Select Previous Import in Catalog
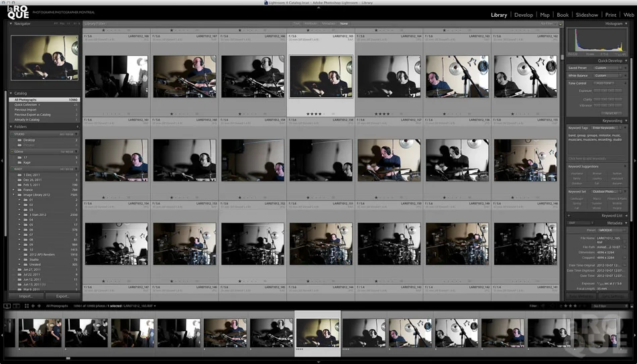The image size is (637, 364). (44, 110)
